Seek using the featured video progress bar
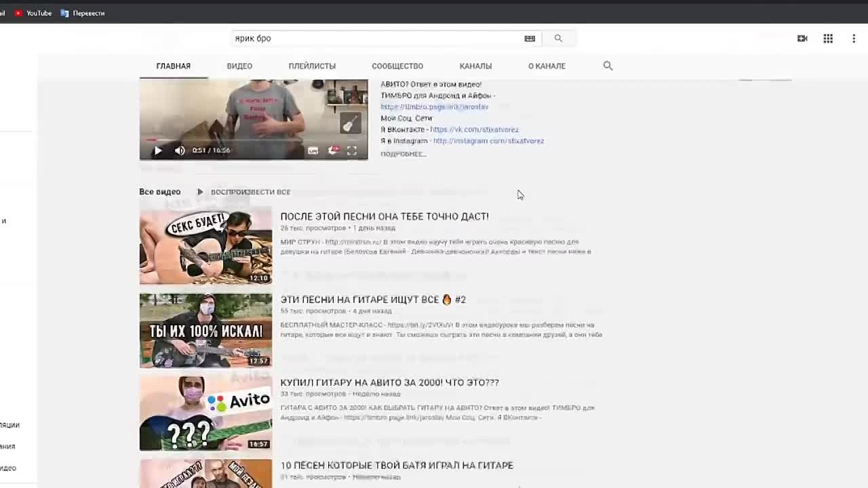The height and width of the screenshot is (488, 868). pyautogui.click(x=254, y=140)
